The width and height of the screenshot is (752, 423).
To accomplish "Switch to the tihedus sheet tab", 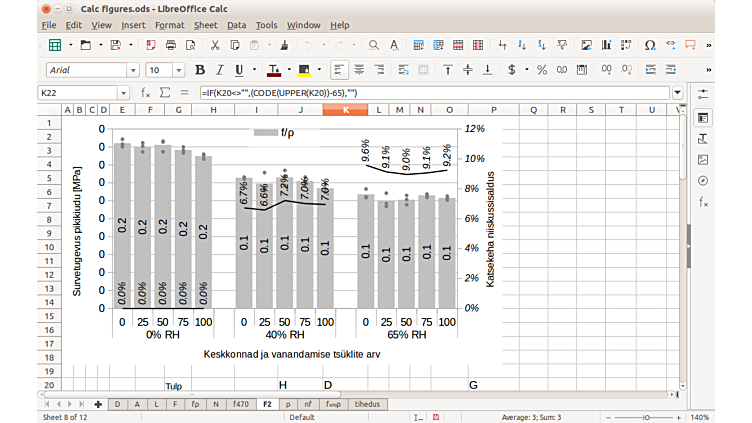I will pyautogui.click(x=368, y=404).
